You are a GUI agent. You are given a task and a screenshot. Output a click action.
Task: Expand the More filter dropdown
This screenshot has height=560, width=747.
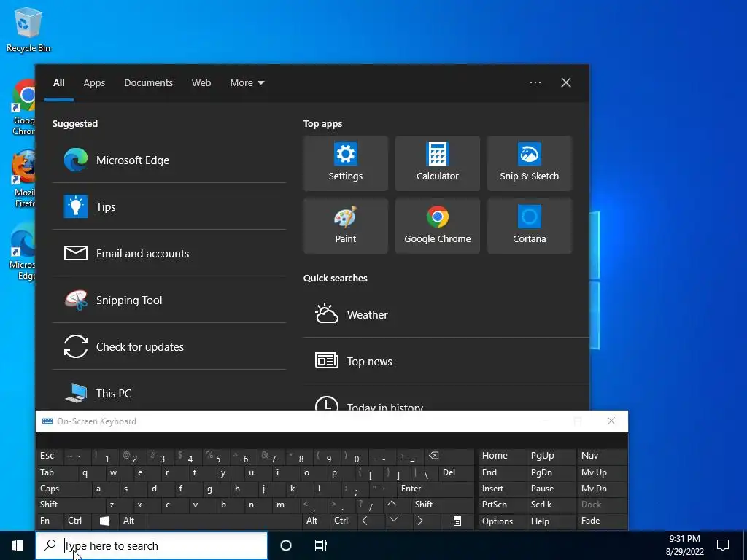pyautogui.click(x=247, y=83)
